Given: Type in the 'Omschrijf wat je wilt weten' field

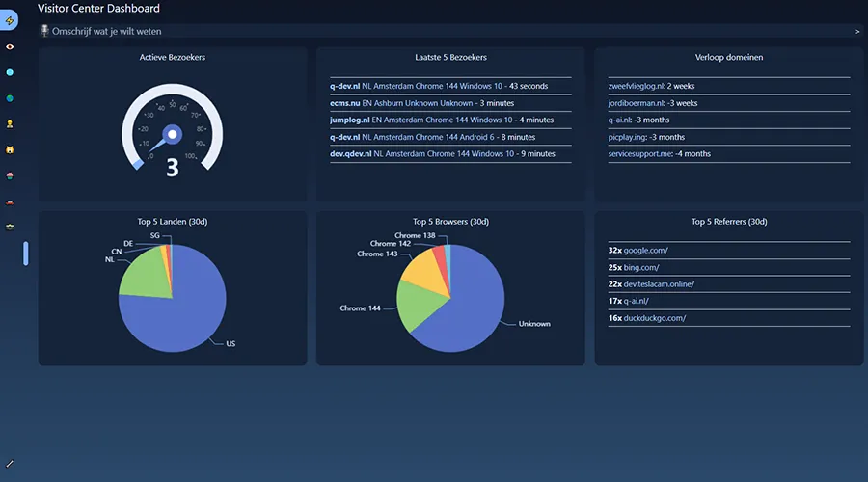Looking at the screenshot, I should pyautogui.click(x=386, y=32).
